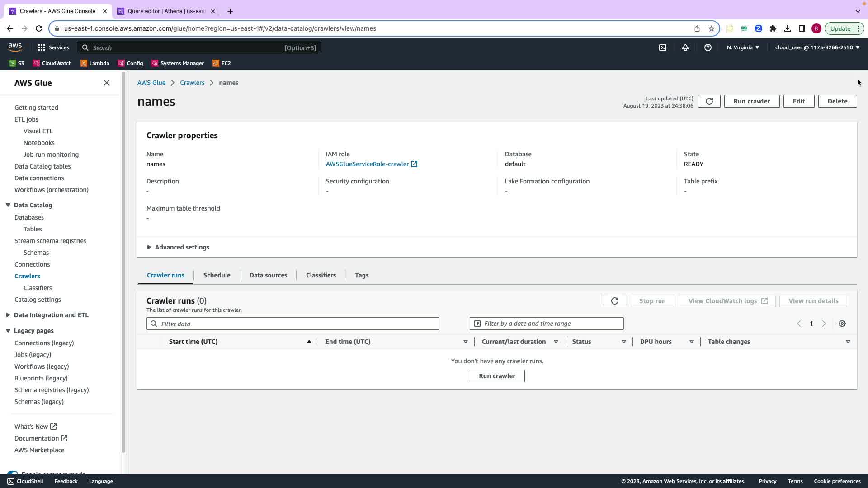This screenshot has width=868, height=488.
Task: Sort by Status column arrow
Action: (x=624, y=342)
